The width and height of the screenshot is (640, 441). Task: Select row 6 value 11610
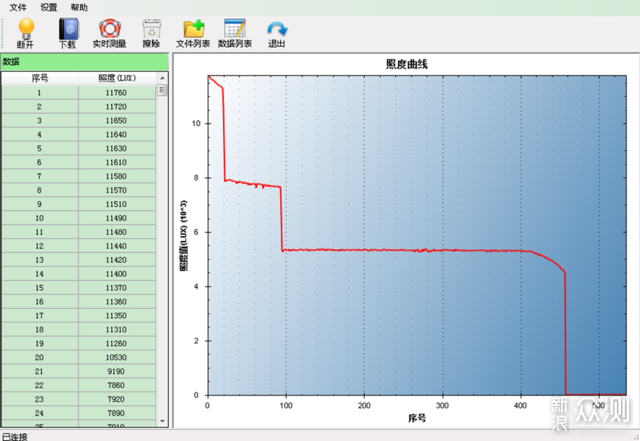(x=116, y=162)
